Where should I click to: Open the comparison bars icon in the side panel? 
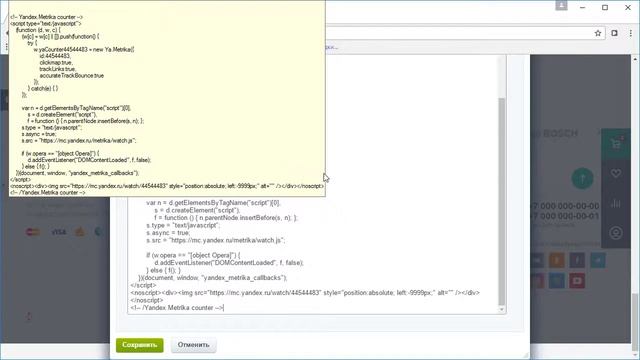pyautogui.click(x=616, y=203)
